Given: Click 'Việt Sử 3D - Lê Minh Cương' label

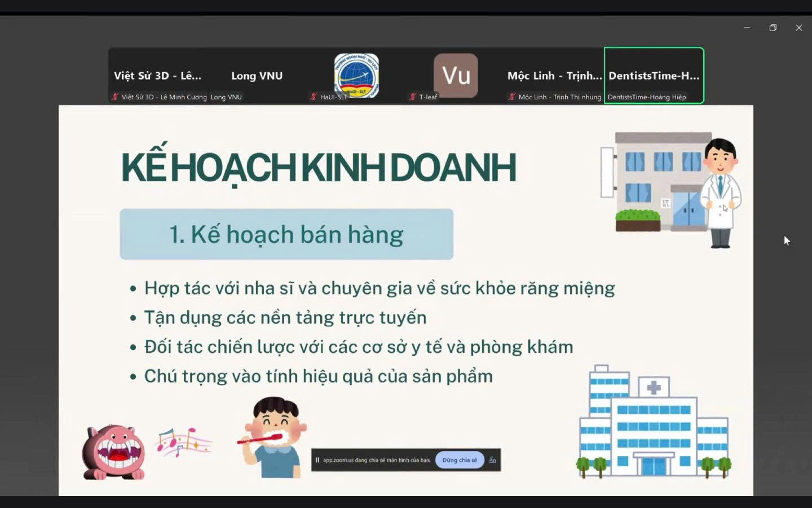Looking at the screenshot, I should [x=164, y=97].
